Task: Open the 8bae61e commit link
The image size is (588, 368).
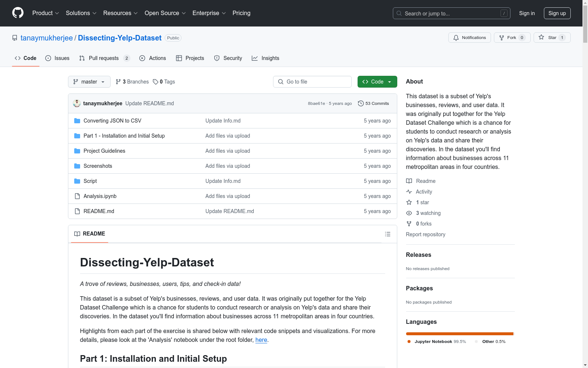Action: [316, 104]
